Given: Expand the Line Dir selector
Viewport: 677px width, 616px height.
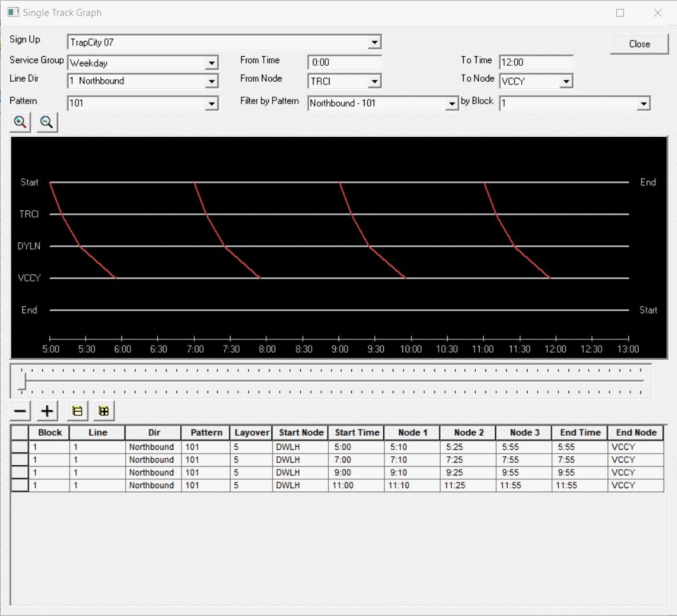Looking at the screenshot, I should pyautogui.click(x=212, y=81).
